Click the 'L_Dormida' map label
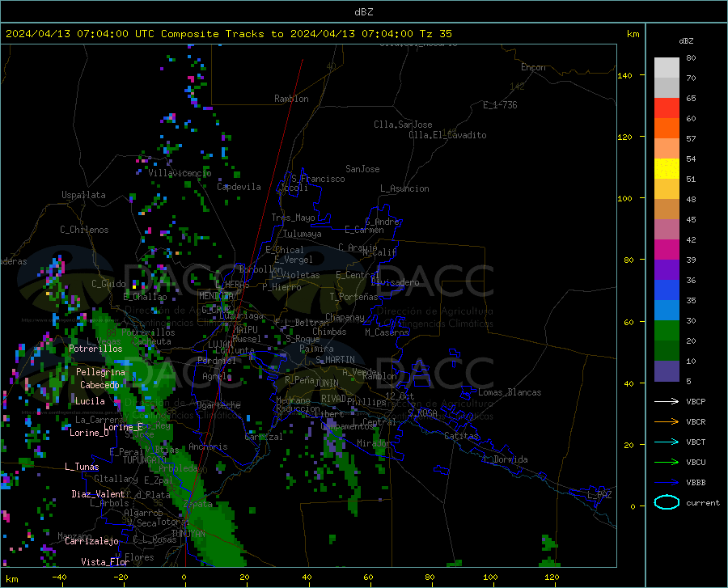 tap(506, 459)
